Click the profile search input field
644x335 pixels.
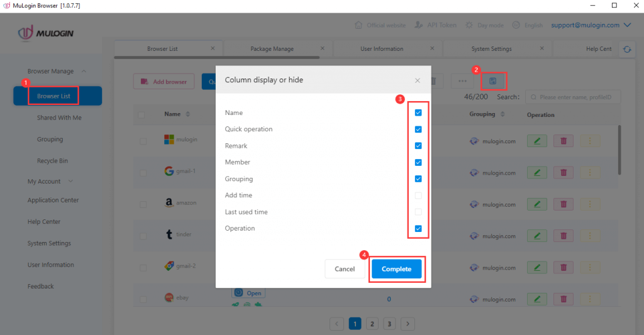point(573,97)
